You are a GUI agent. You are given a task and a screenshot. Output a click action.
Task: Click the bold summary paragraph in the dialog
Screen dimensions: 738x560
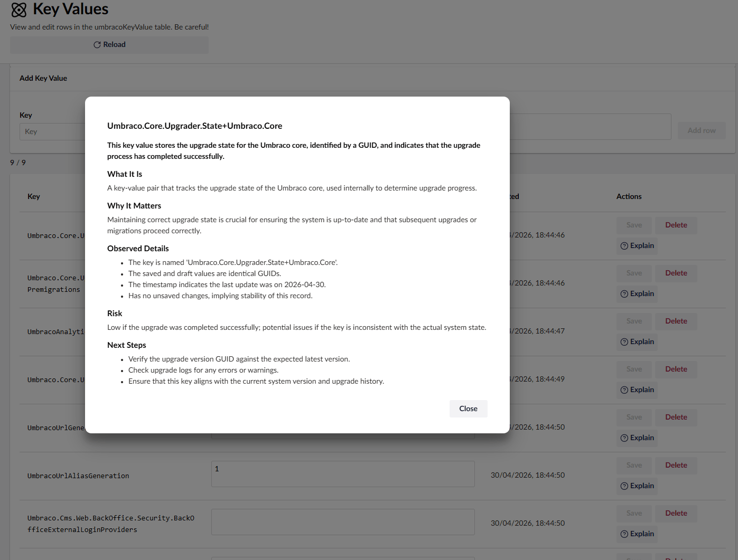tap(294, 151)
